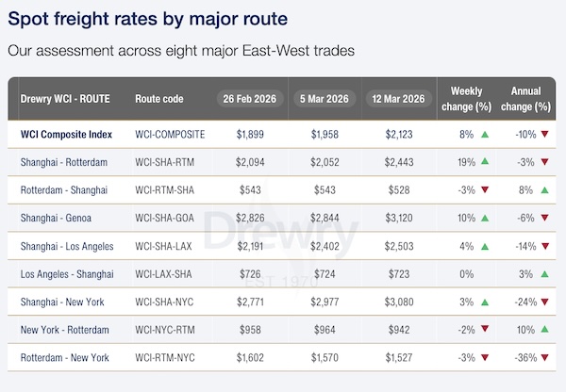Click the green up arrow beside 10% annual change
Viewport: 566px width, 392px height.
pyautogui.click(x=544, y=330)
